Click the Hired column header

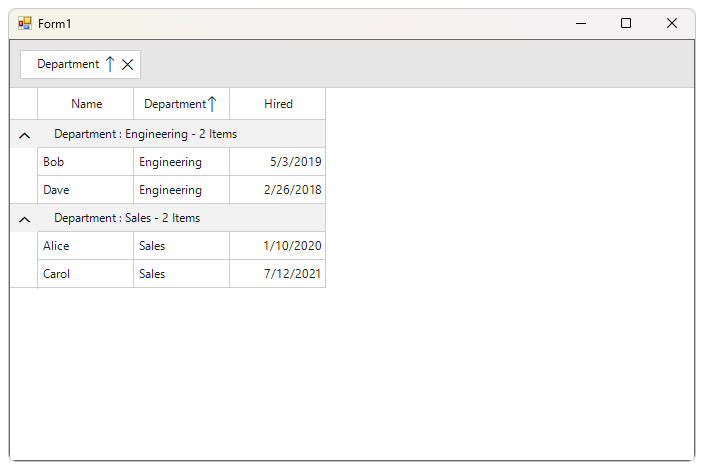coord(277,104)
